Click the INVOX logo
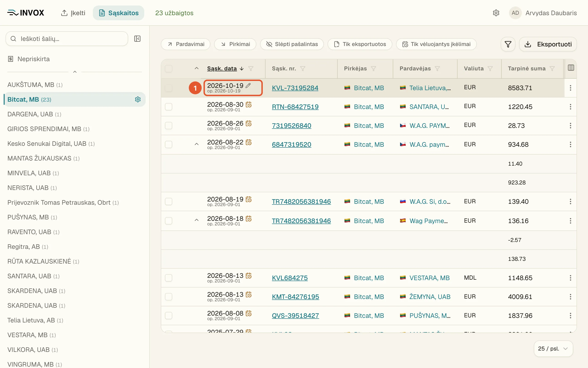588x368 pixels. 26,13
